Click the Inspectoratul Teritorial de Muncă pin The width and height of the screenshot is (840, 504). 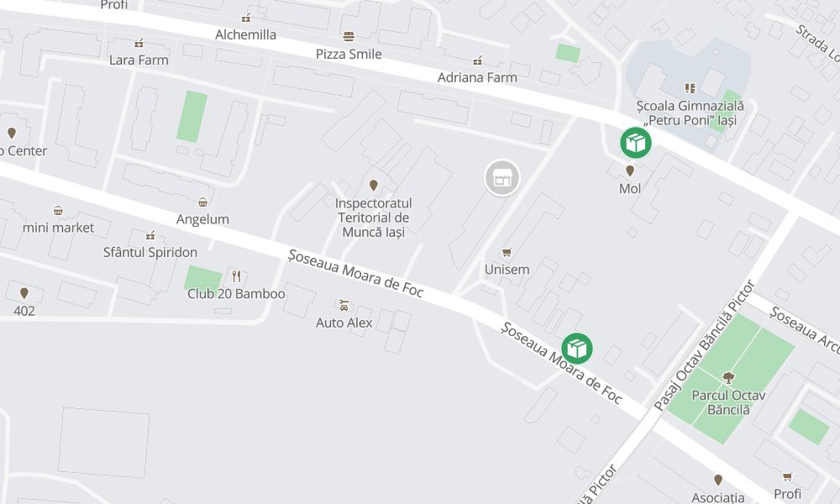(x=374, y=186)
